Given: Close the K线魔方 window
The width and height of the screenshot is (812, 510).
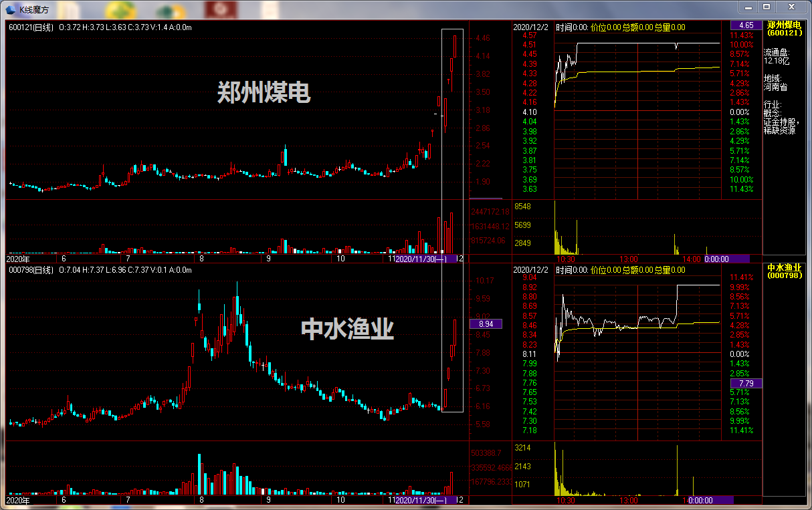Looking at the screenshot, I should click(x=791, y=7).
